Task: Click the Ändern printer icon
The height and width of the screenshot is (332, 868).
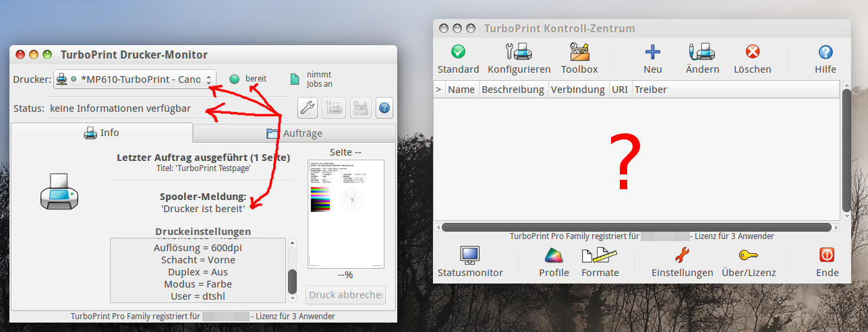Action: 702,53
